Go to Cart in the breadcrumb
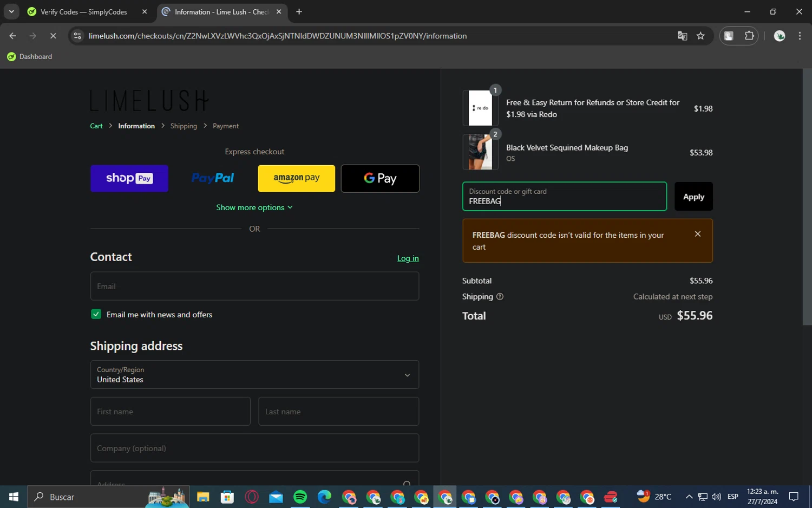812x508 pixels. click(96, 126)
